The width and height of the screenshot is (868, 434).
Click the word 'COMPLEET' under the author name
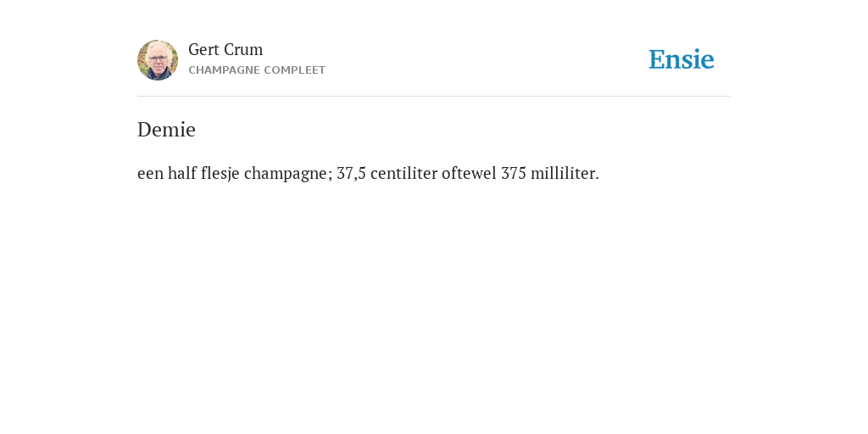(x=295, y=70)
